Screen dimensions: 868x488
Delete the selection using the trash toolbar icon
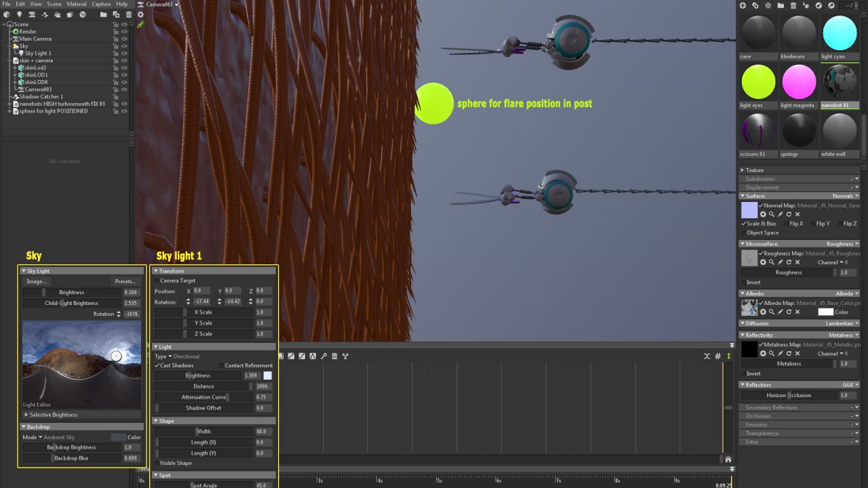coord(129,14)
